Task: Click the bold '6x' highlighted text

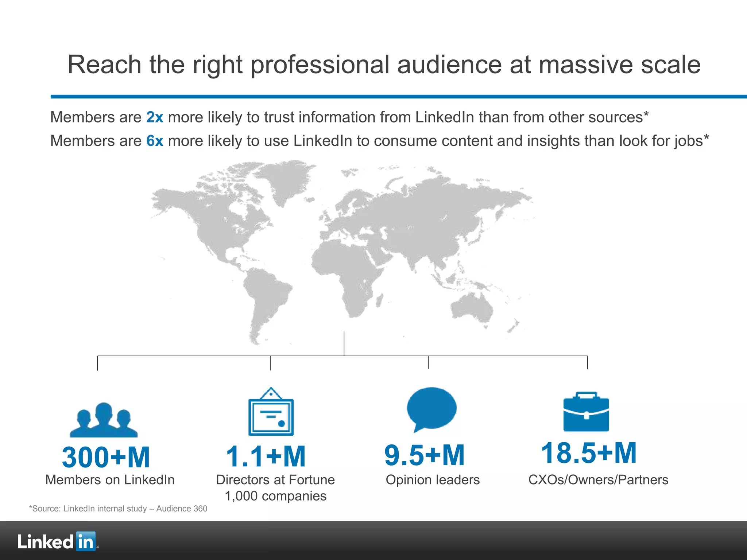Action: (x=155, y=141)
